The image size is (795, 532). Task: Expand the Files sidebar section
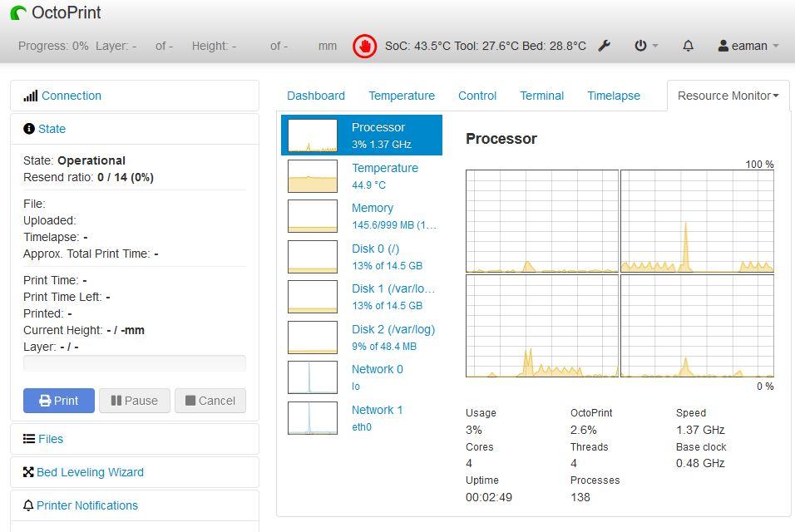tap(43, 439)
